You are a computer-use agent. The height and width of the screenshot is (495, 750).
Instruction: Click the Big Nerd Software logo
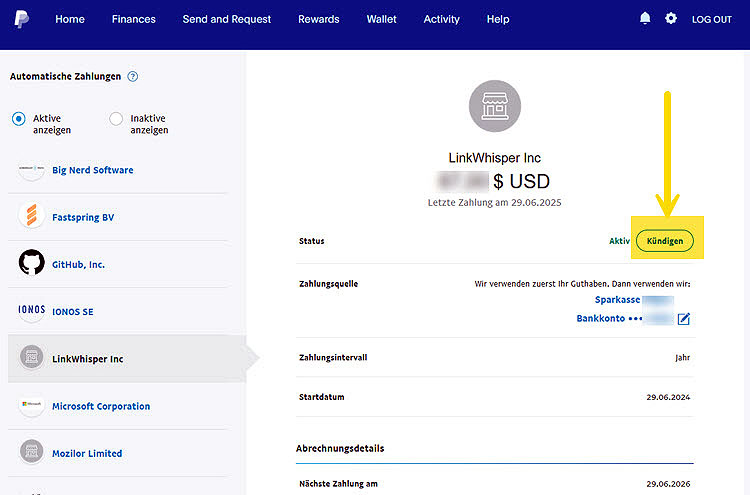click(x=32, y=170)
